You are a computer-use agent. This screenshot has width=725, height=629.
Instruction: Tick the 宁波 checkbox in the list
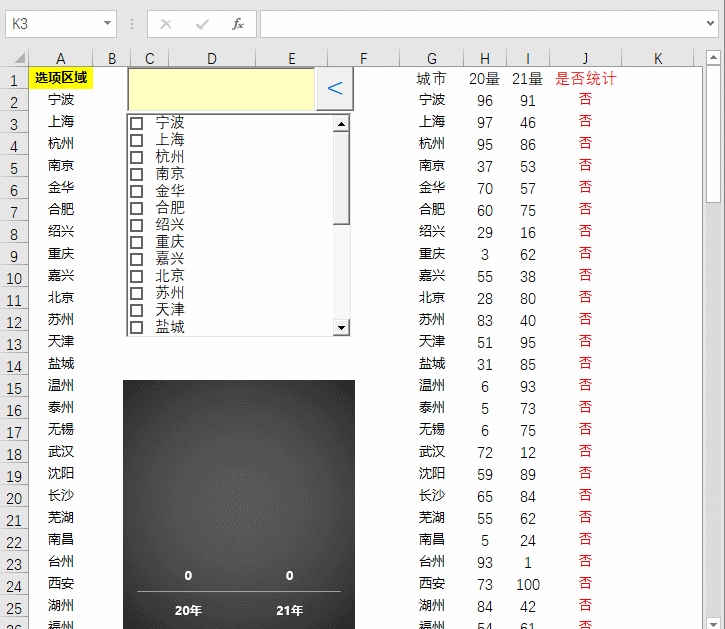point(136,123)
